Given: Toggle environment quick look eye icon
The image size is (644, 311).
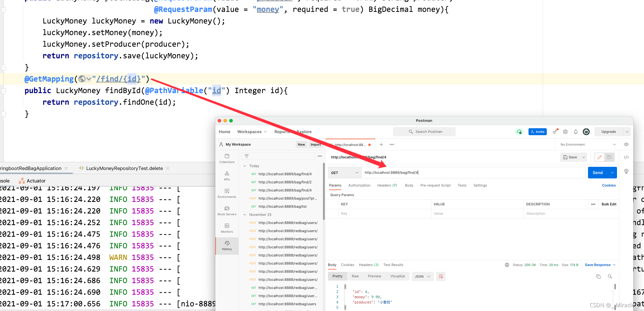Looking at the screenshot, I should [x=626, y=144].
